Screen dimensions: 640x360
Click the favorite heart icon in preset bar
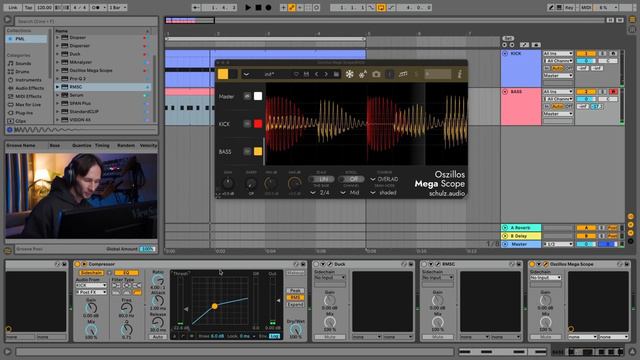[296, 74]
